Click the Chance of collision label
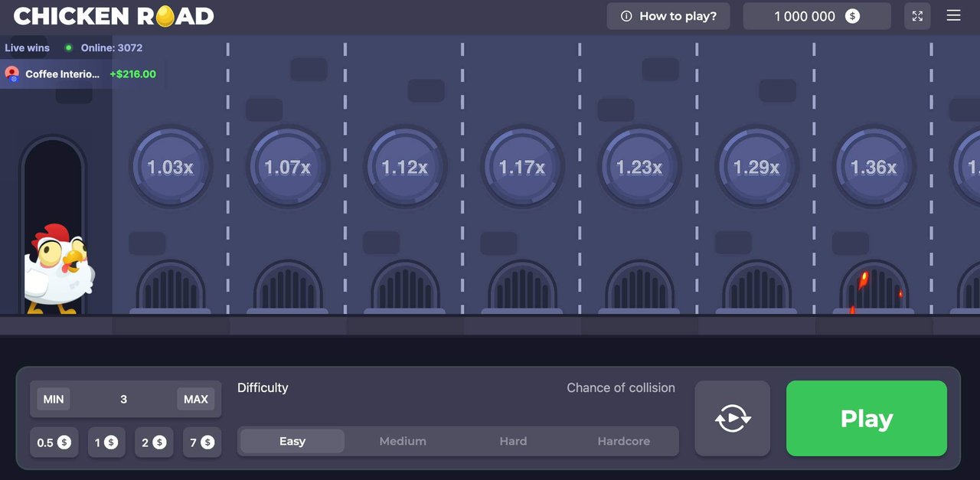This screenshot has height=480, width=980. 621,388
